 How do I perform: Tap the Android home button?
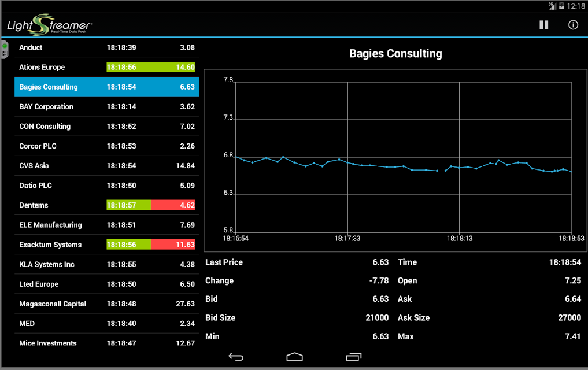tap(294, 357)
